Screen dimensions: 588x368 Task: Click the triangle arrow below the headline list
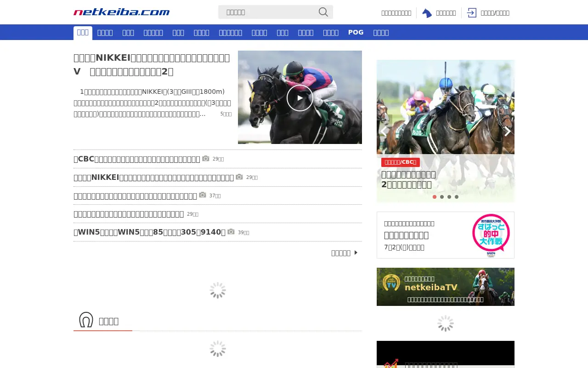click(356, 253)
